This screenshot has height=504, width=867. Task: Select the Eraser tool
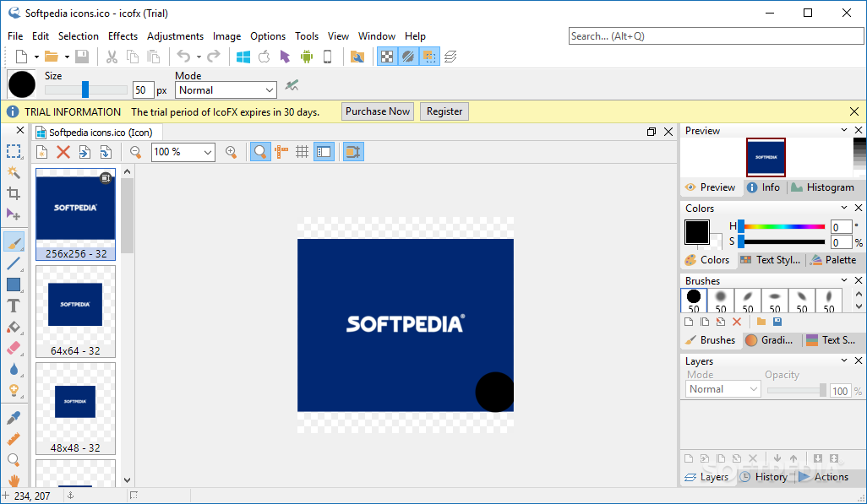(x=14, y=348)
